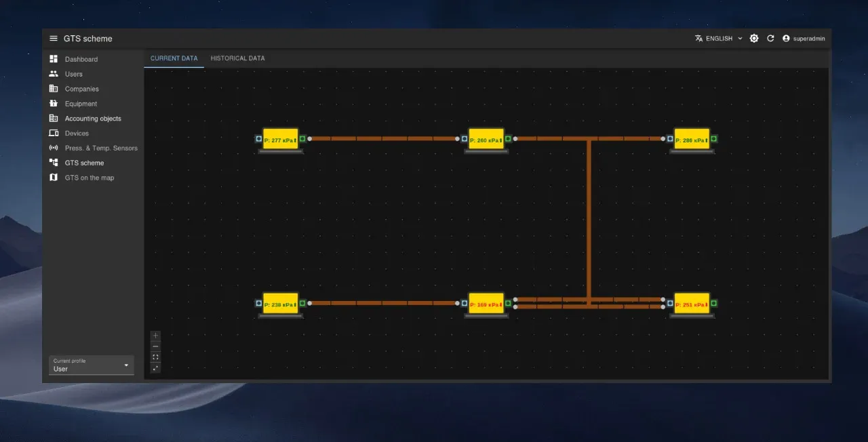Fit the scheme to the screen
This screenshot has height=442, width=868.
tap(155, 357)
